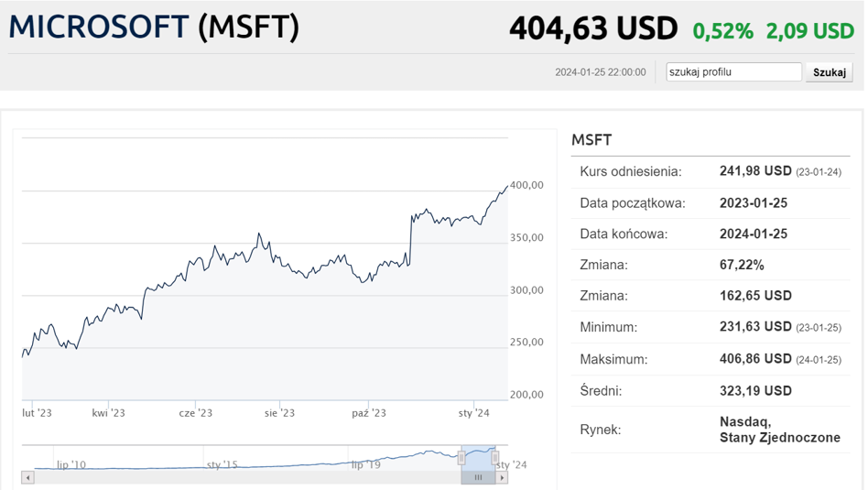868x490 pixels.
Task: Click the right range handle in navigator
Action: 495,457
